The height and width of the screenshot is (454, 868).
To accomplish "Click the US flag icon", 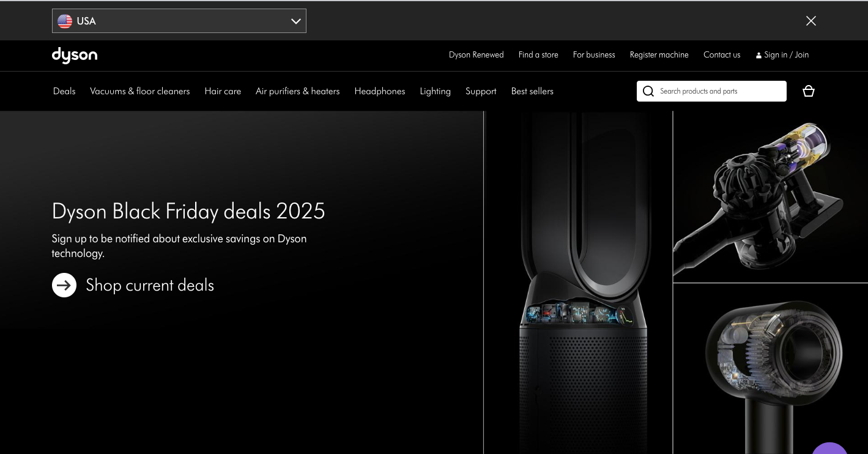I will pyautogui.click(x=65, y=21).
